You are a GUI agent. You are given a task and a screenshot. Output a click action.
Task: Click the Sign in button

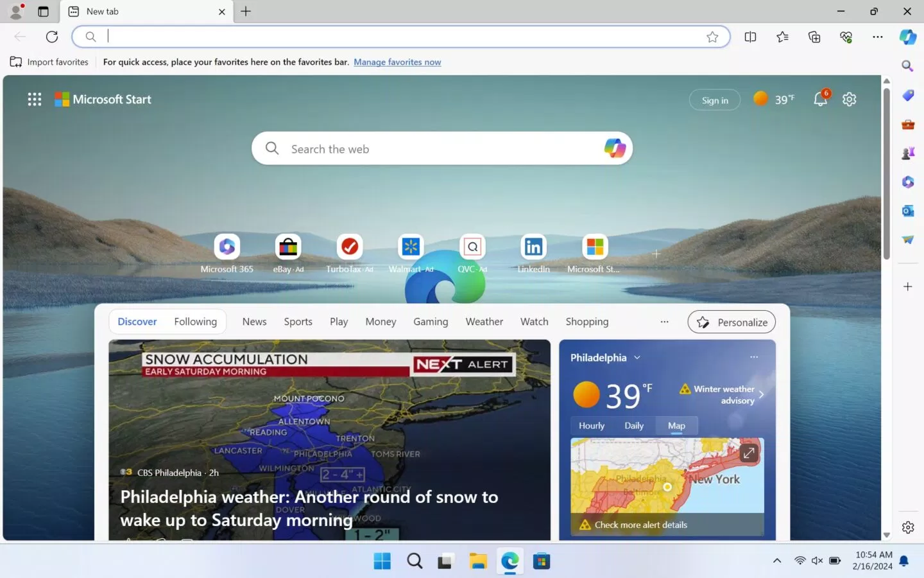tap(715, 100)
